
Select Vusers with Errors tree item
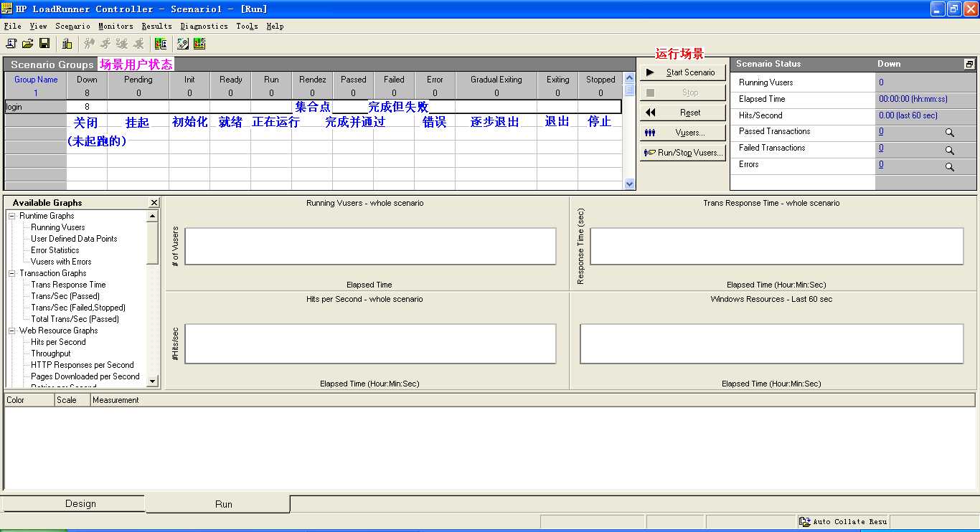[x=61, y=262]
